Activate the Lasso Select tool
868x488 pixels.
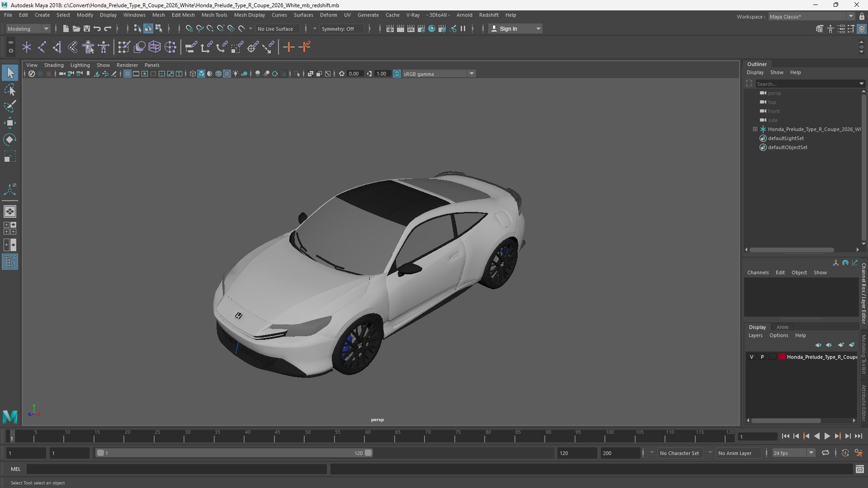click(10, 89)
